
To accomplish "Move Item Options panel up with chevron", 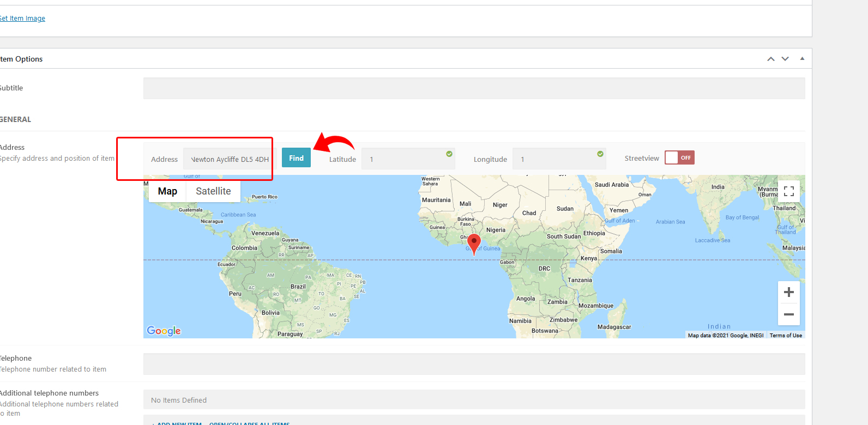I will tap(771, 59).
